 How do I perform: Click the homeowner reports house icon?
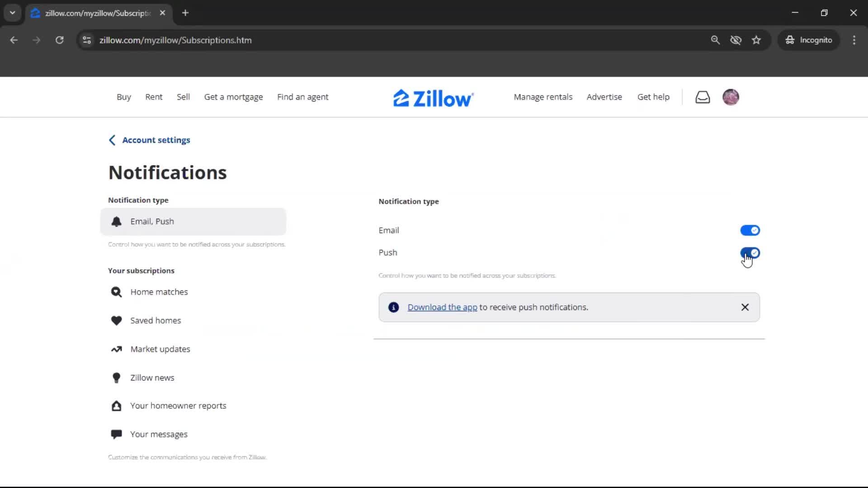coord(116,406)
